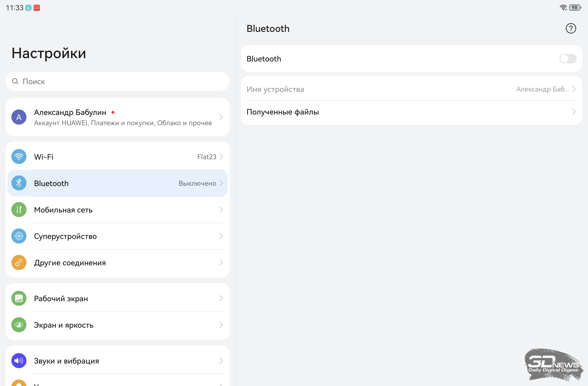Expand the Полученные файлы chevron
Screen dimensions: 588x386
(x=574, y=112)
